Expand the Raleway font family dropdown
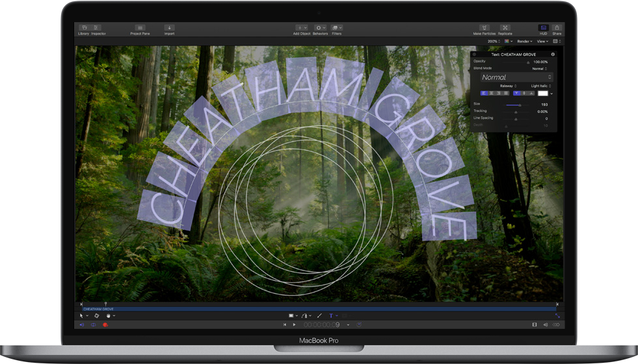 (508, 86)
